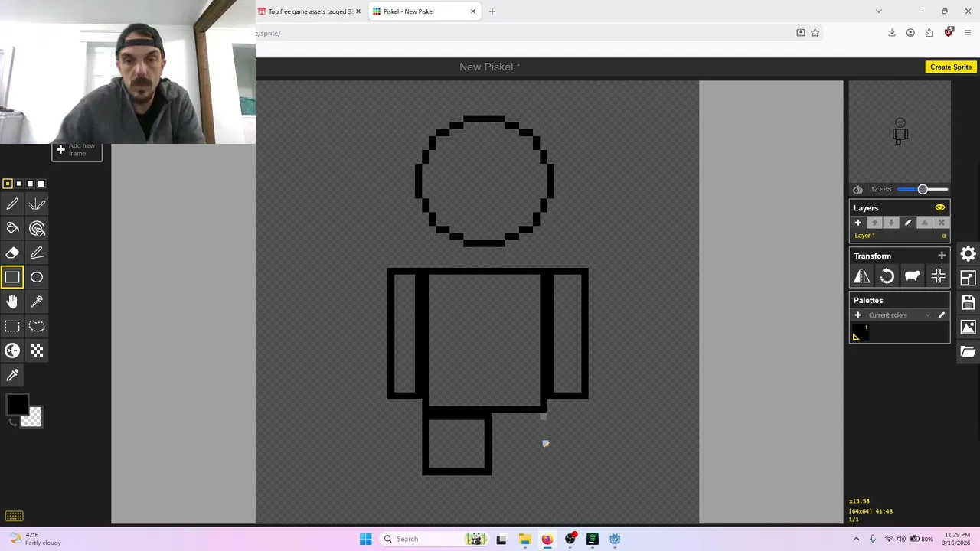Select the Shape selection wand tool
Viewport: 980px width, 551px height.
(x=37, y=302)
